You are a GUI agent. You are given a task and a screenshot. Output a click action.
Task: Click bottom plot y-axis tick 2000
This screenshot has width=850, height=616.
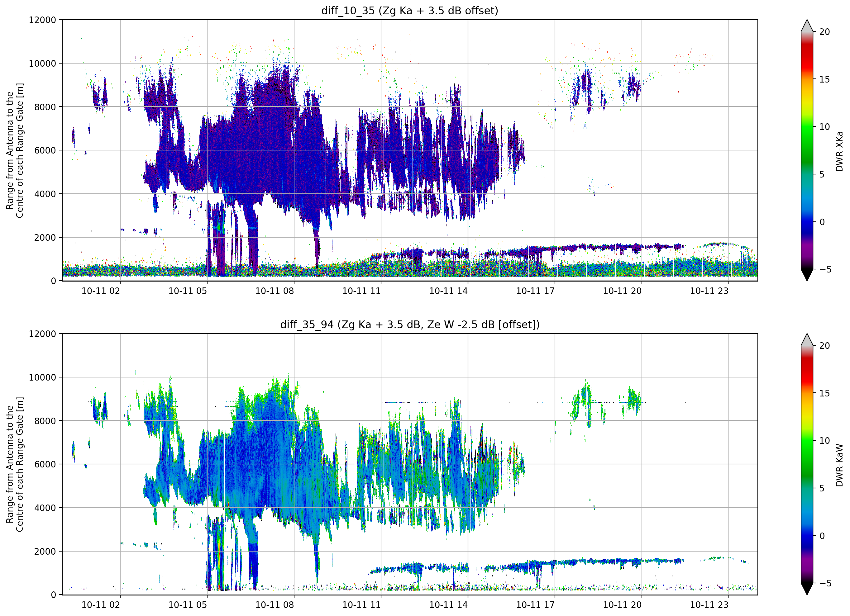pos(45,552)
